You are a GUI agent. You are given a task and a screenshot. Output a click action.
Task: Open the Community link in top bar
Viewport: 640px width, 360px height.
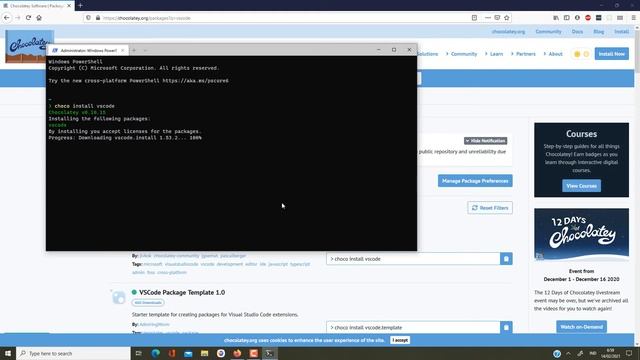(548, 31)
